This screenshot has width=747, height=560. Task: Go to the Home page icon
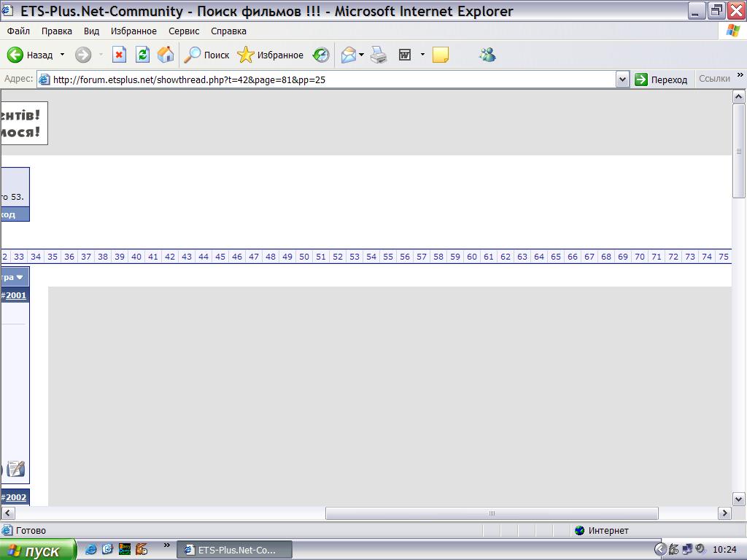pos(166,55)
